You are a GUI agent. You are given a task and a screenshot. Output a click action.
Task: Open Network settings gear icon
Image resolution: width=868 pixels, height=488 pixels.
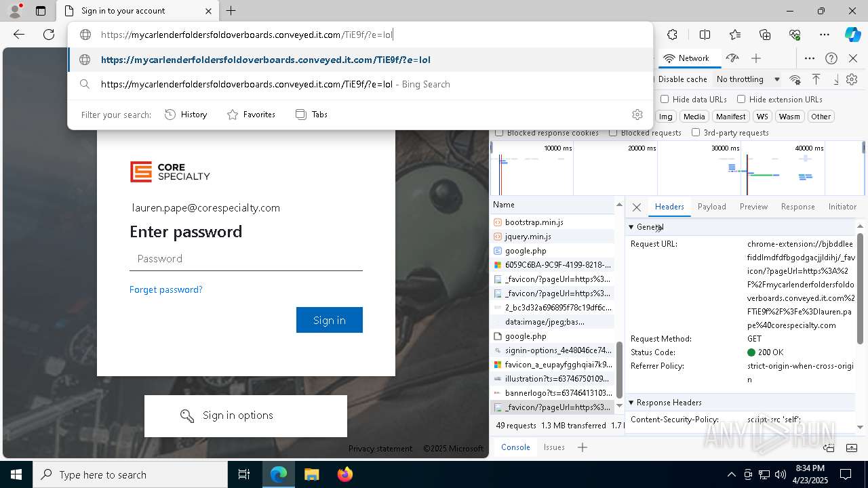click(852, 79)
